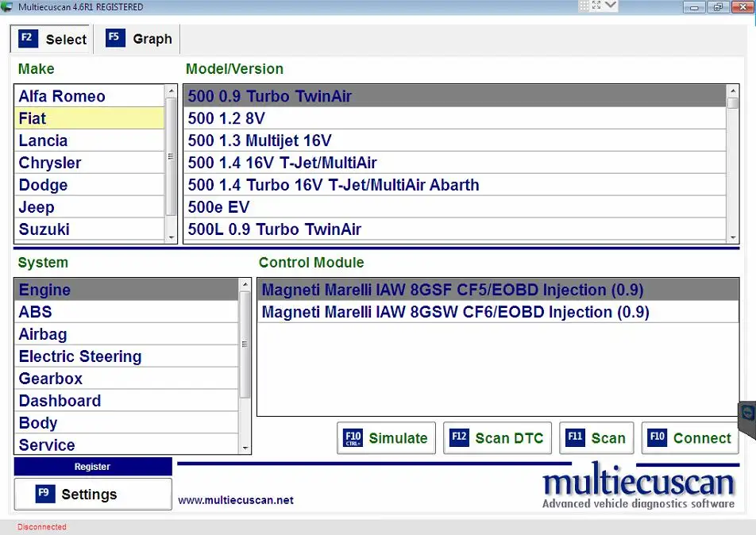This screenshot has height=535, width=756.
Task: Pick 500 1.4 16V T-Jet/MultiAir model
Action: [455, 163]
